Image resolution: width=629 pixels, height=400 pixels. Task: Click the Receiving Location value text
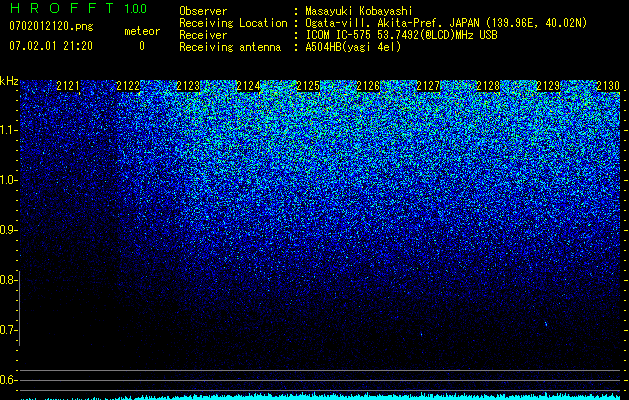[x=446, y=23]
